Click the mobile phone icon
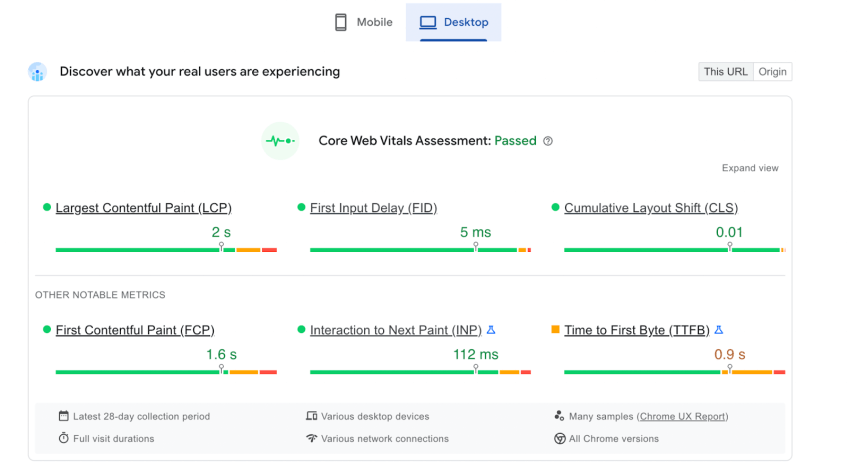Viewport: 849px width, 470px height. 341,23
